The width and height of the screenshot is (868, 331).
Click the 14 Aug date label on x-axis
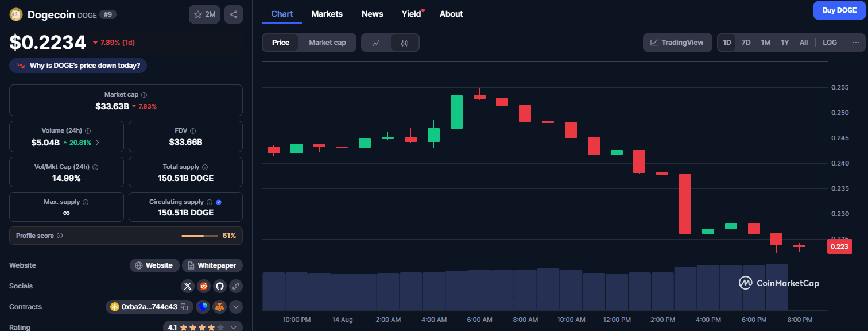(342, 319)
